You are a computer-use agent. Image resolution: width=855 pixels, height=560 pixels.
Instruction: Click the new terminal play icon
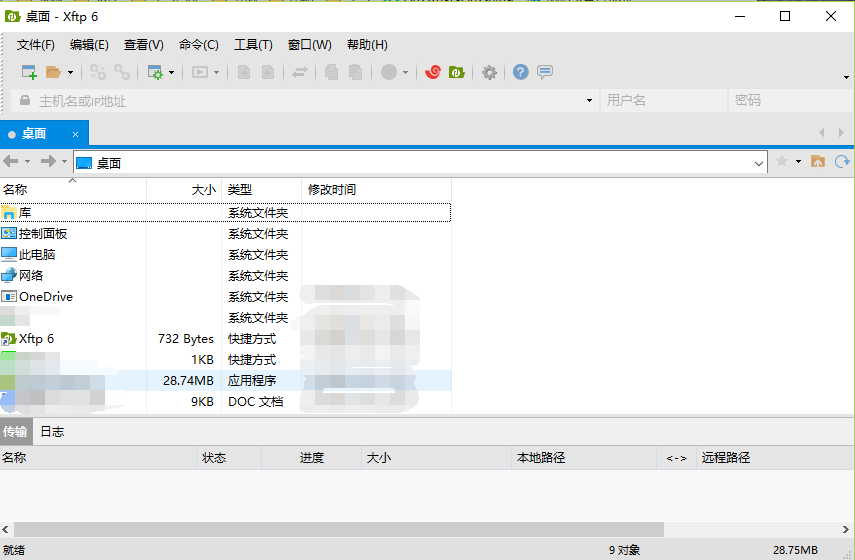click(x=200, y=72)
